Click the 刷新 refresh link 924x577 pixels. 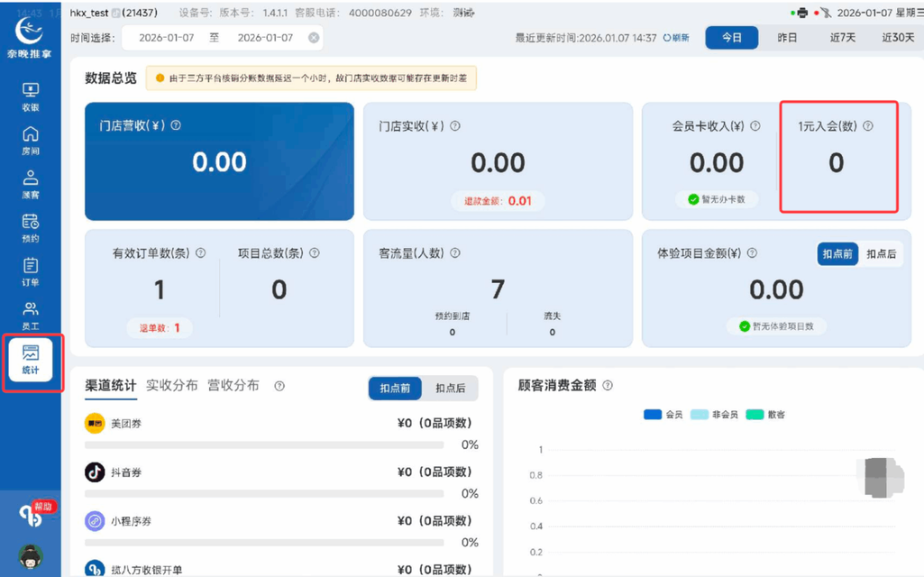coord(676,37)
